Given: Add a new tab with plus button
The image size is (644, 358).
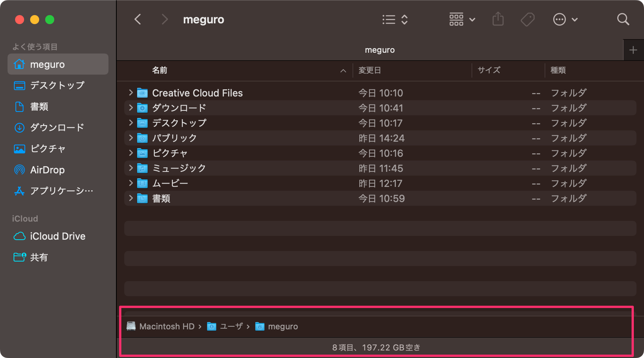Looking at the screenshot, I should [633, 50].
